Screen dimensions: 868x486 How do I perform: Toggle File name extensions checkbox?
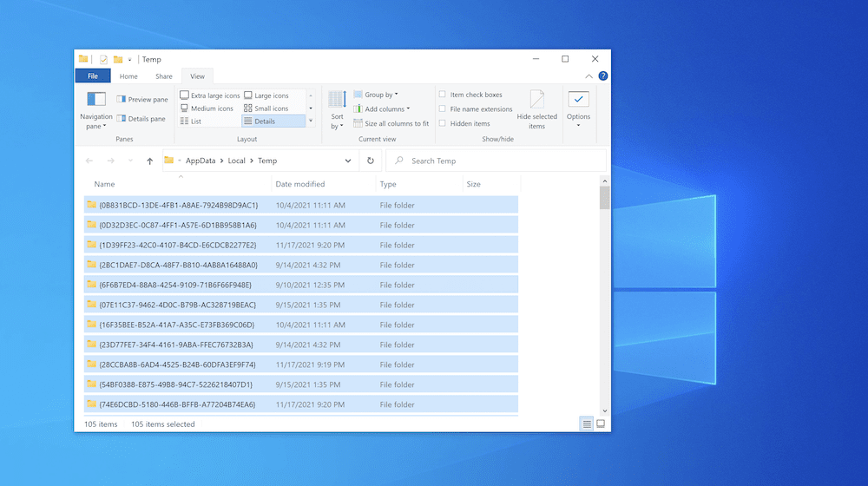pos(443,109)
